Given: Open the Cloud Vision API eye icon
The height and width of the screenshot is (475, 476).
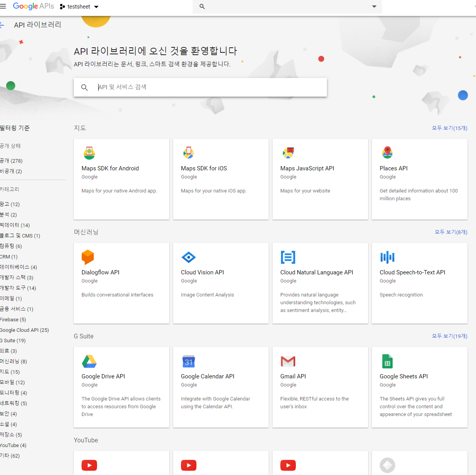Looking at the screenshot, I should (189, 257).
